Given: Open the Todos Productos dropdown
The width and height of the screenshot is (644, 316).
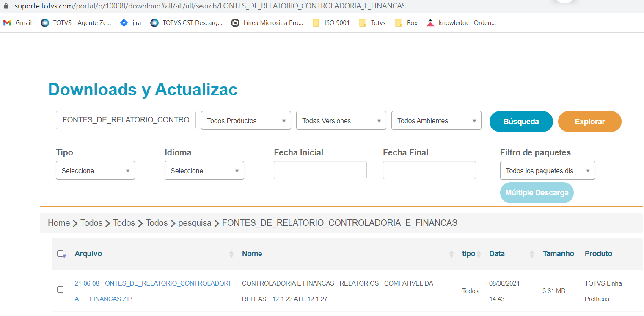Looking at the screenshot, I should pyautogui.click(x=246, y=120).
